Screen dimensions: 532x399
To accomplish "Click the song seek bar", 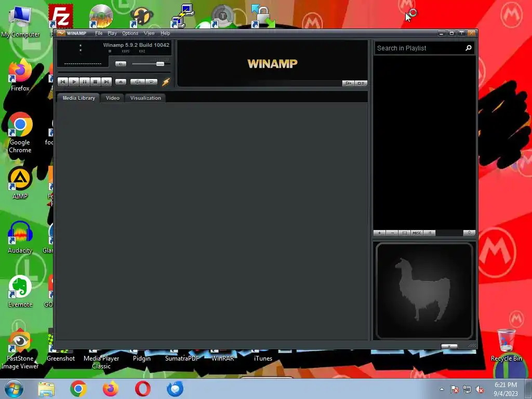I will pyautogui.click(x=114, y=72).
